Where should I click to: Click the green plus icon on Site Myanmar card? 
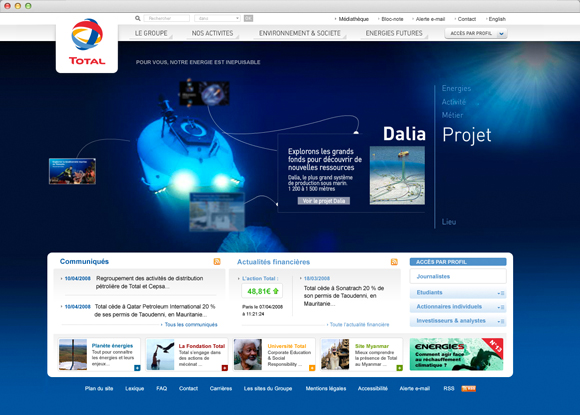399,368
